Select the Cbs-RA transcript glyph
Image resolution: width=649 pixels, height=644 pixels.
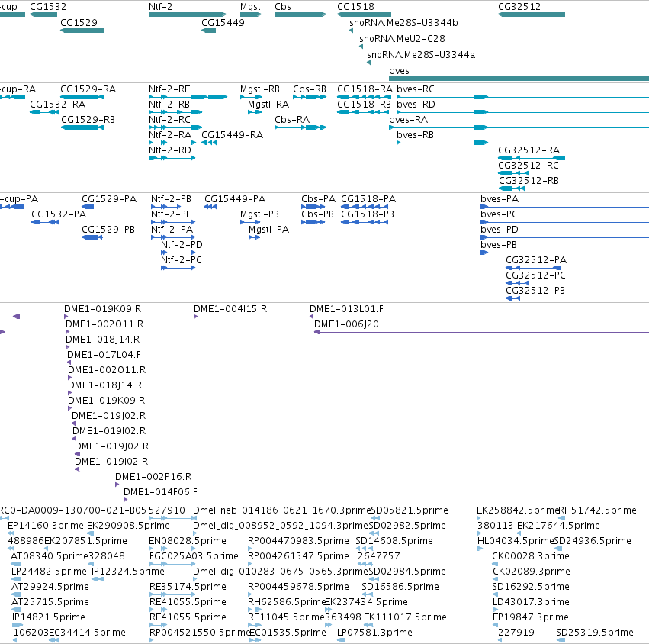coord(300,127)
